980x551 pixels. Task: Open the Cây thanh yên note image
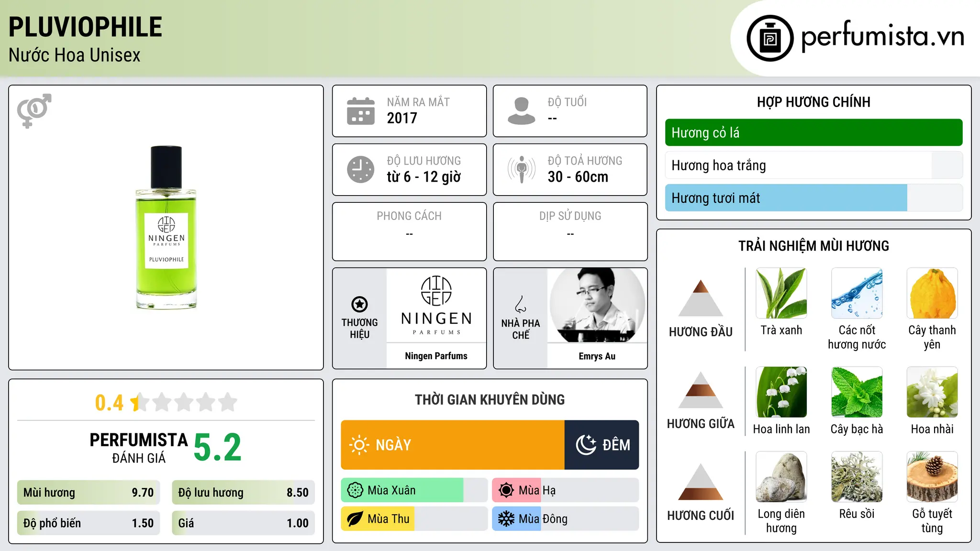click(x=932, y=293)
